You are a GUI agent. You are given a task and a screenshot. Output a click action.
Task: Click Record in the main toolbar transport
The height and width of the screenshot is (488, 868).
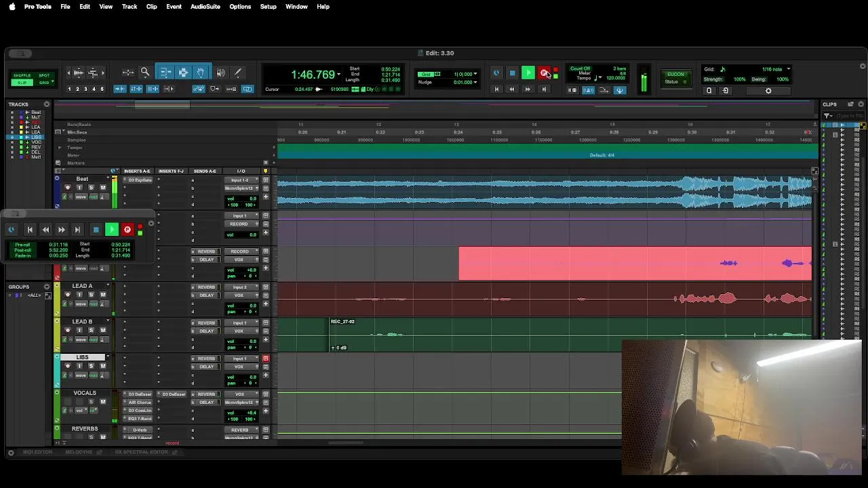pos(544,73)
